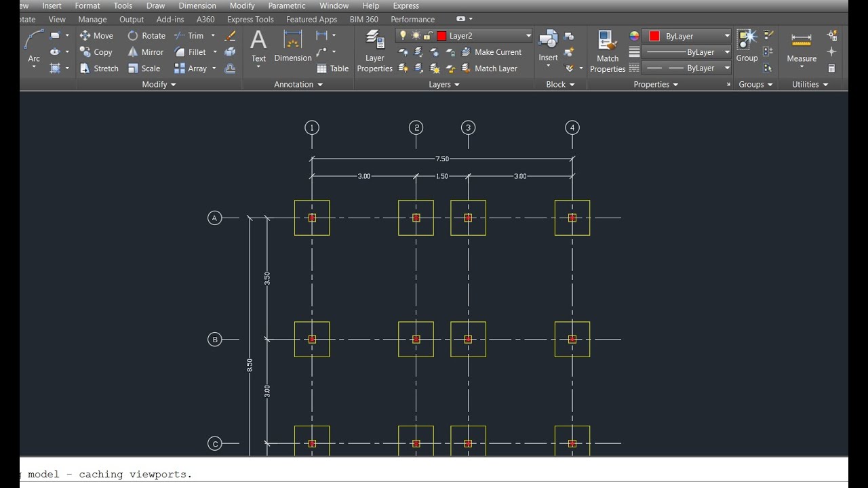Select the 7.50 dimension text
This screenshot has width=868, height=488.
point(442,159)
